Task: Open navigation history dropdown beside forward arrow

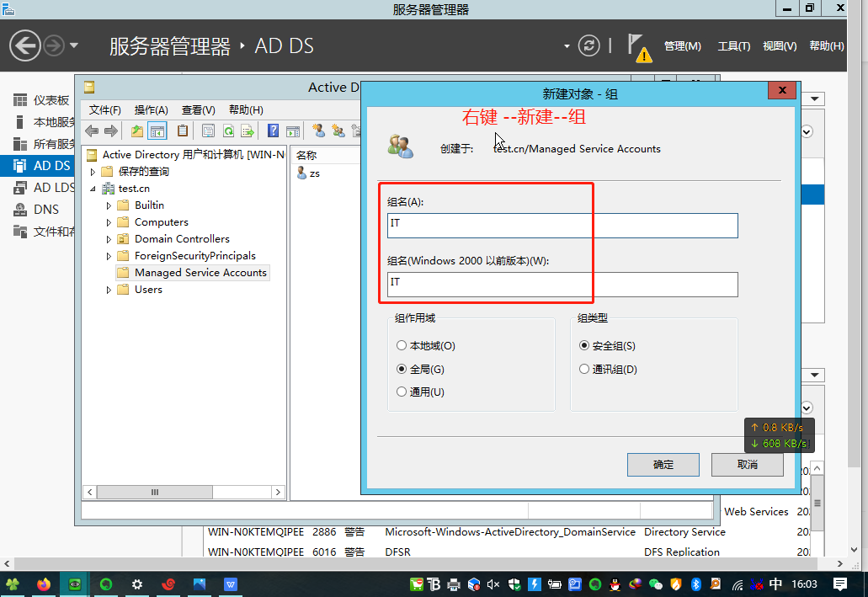Action: [73, 45]
